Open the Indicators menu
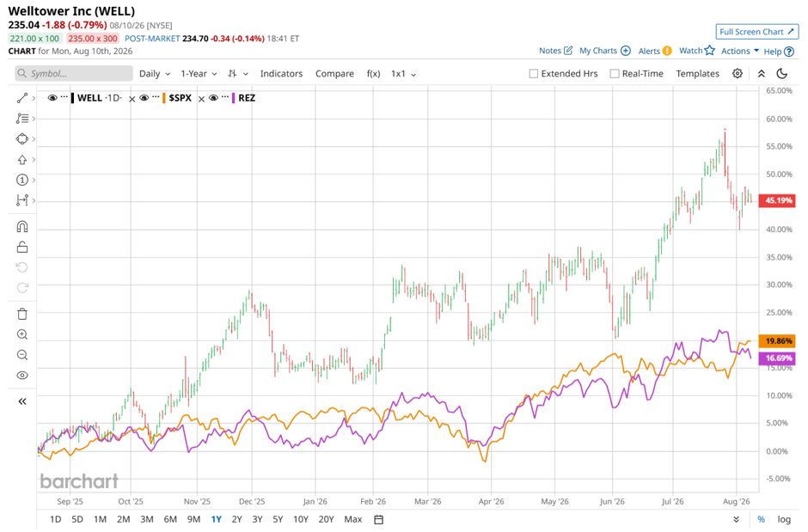808x532 pixels. tap(281, 74)
